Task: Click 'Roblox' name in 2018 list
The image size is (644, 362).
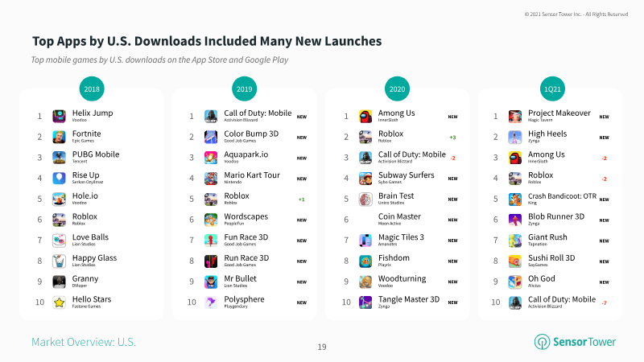Action: [85, 216]
